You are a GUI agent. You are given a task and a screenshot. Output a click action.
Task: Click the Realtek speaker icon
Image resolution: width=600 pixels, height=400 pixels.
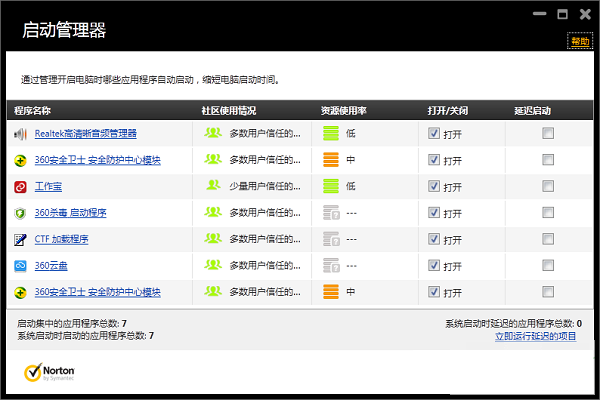(x=19, y=133)
